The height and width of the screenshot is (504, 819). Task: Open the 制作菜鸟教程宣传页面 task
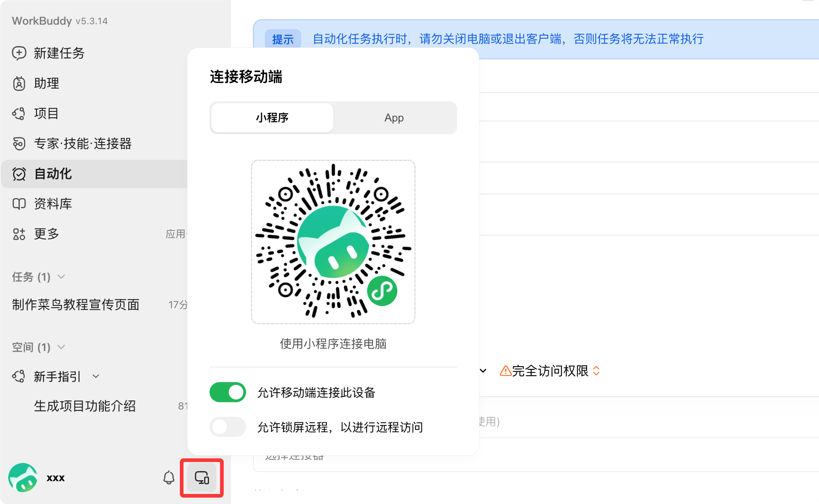click(76, 304)
